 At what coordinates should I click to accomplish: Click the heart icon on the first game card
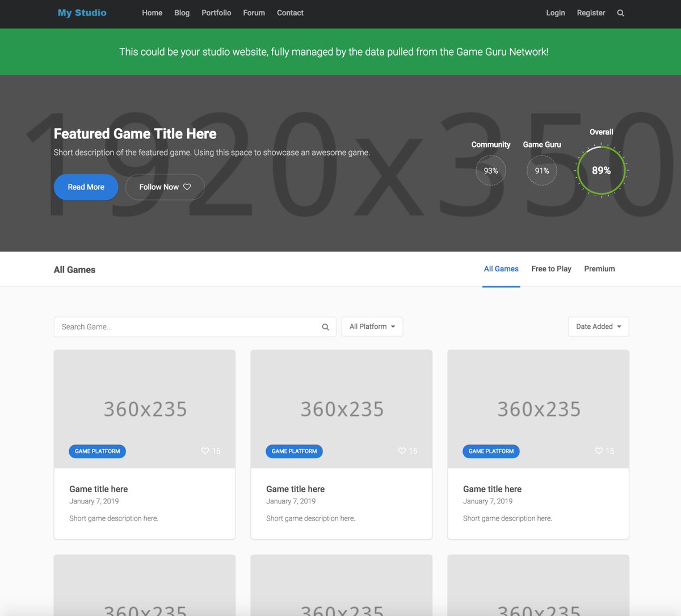[x=204, y=451]
